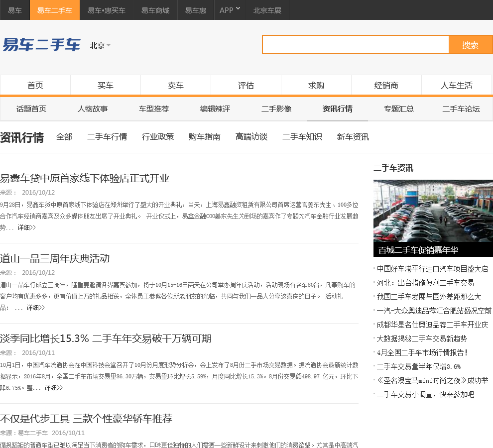
Task: Filter news by 全部
Action: pos(64,137)
